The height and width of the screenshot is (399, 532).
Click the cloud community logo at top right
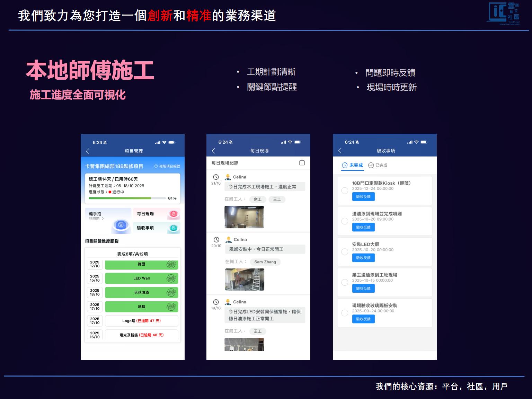[x=504, y=14]
